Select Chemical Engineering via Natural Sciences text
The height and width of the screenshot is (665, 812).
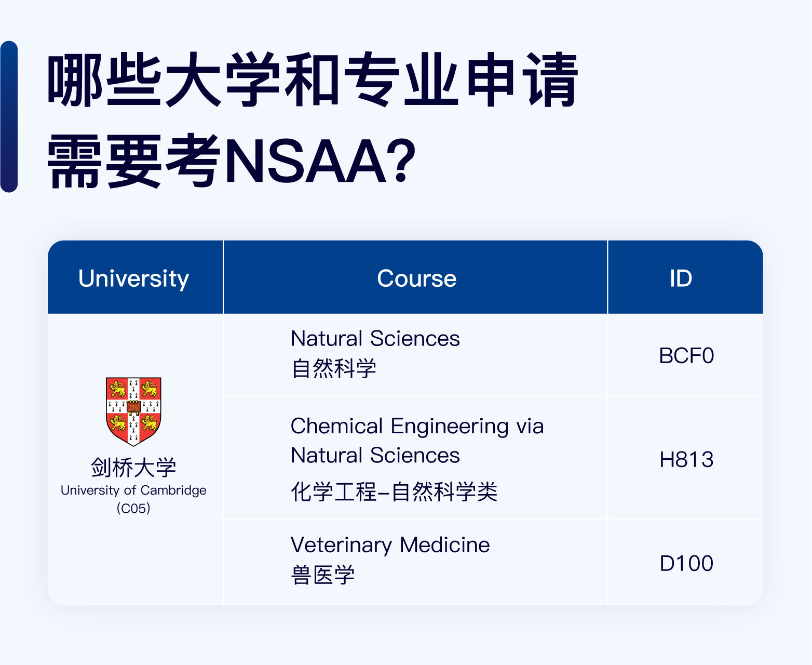pyautogui.click(x=416, y=441)
